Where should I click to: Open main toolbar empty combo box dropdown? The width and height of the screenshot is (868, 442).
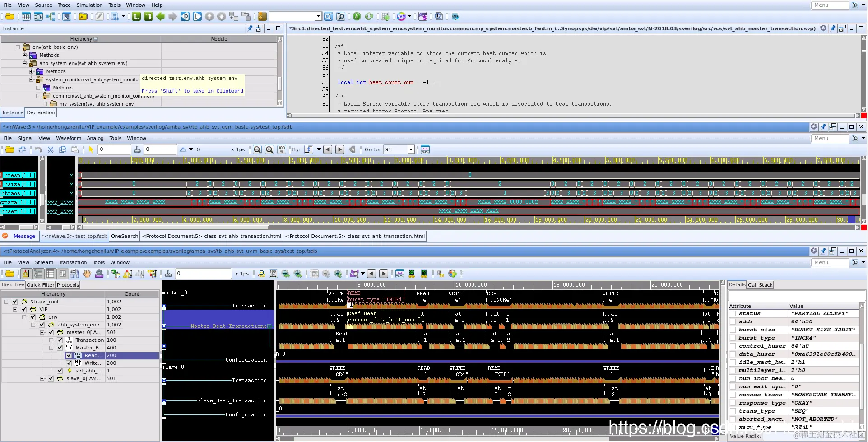pos(318,16)
